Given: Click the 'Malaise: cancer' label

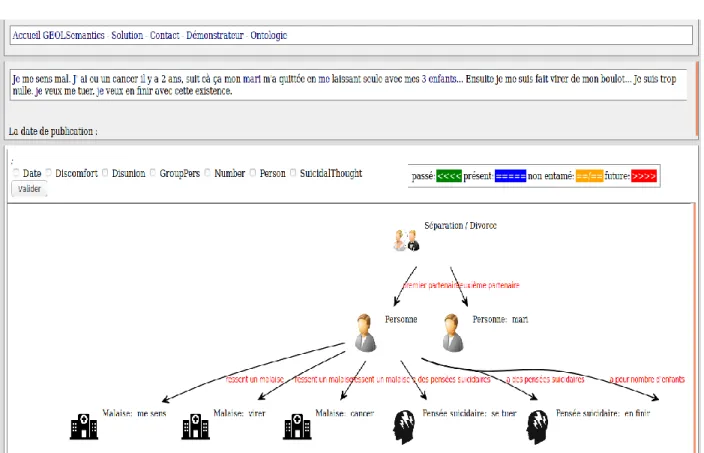Looking at the screenshot, I should (344, 413).
